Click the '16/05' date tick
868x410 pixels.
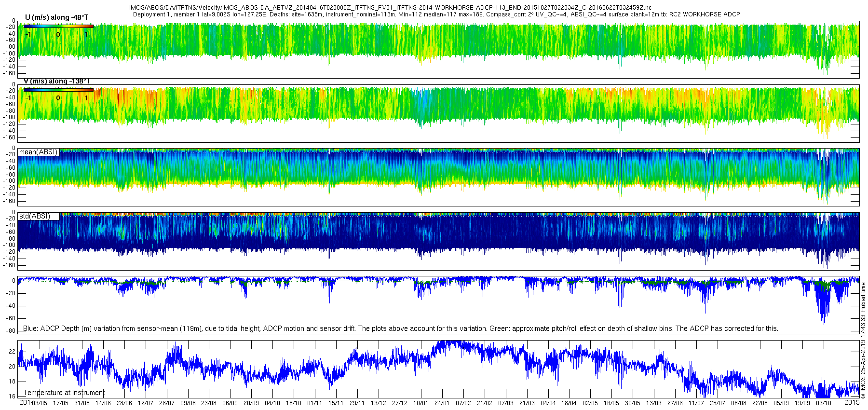(611, 403)
